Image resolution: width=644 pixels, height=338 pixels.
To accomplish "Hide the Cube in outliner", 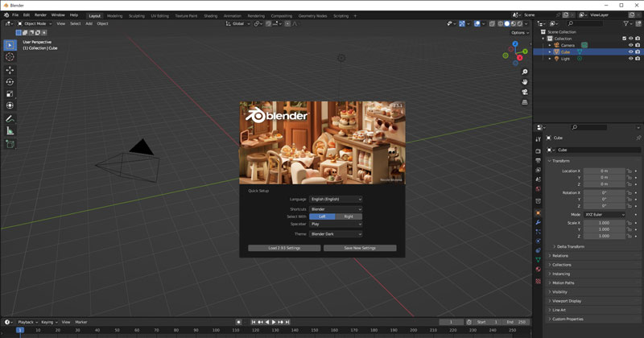I will pyautogui.click(x=630, y=52).
